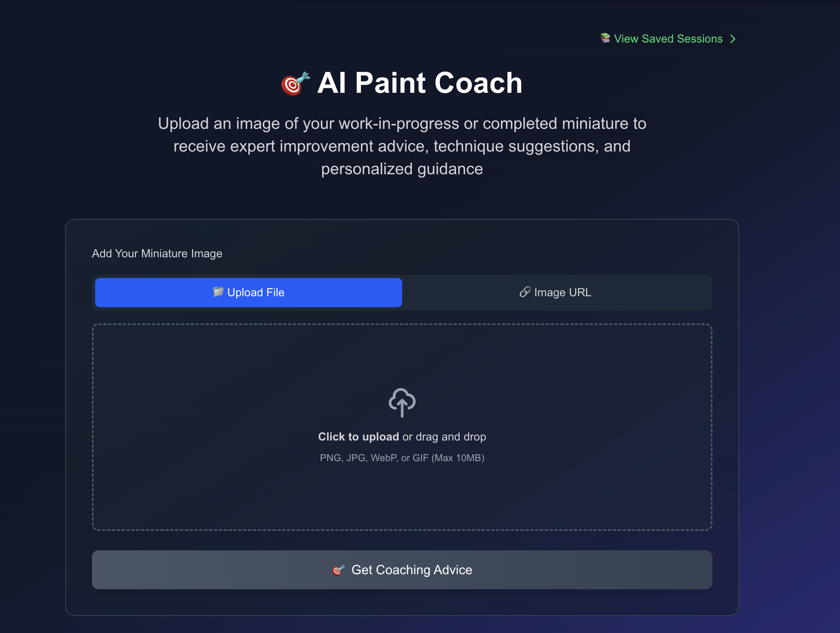Click the dartboard icon beside AI Paint Coach title
The height and width of the screenshot is (633, 840).
coord(295,84)
